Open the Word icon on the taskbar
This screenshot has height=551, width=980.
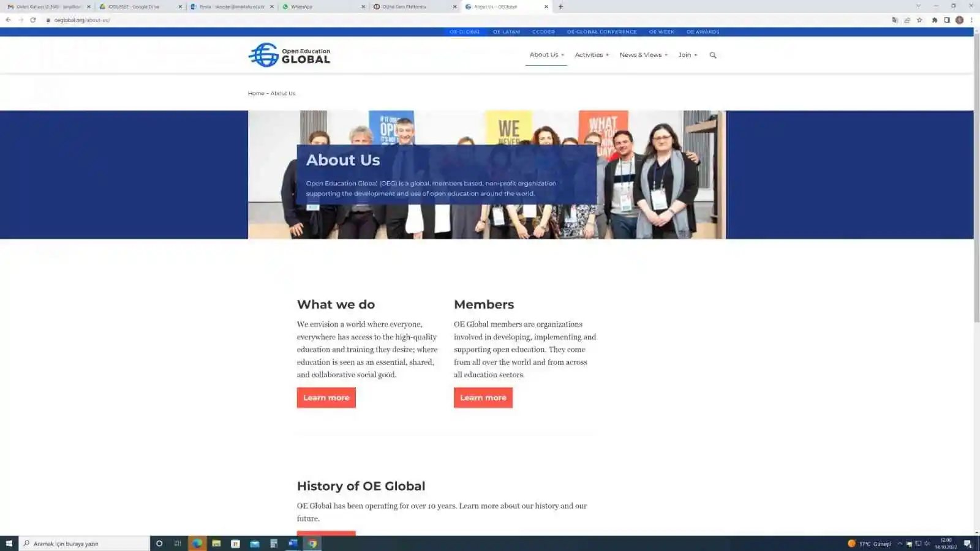click(293, 544)
